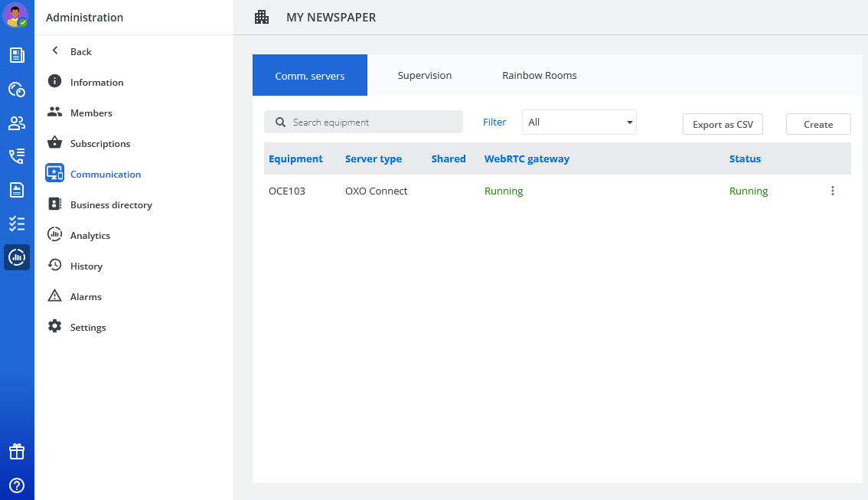Image resolution: width=868 pixels, height=500 pixels.
Task: Select the OCE103 equipment cell
Action: pyautogui.click(x=287, y=191)
